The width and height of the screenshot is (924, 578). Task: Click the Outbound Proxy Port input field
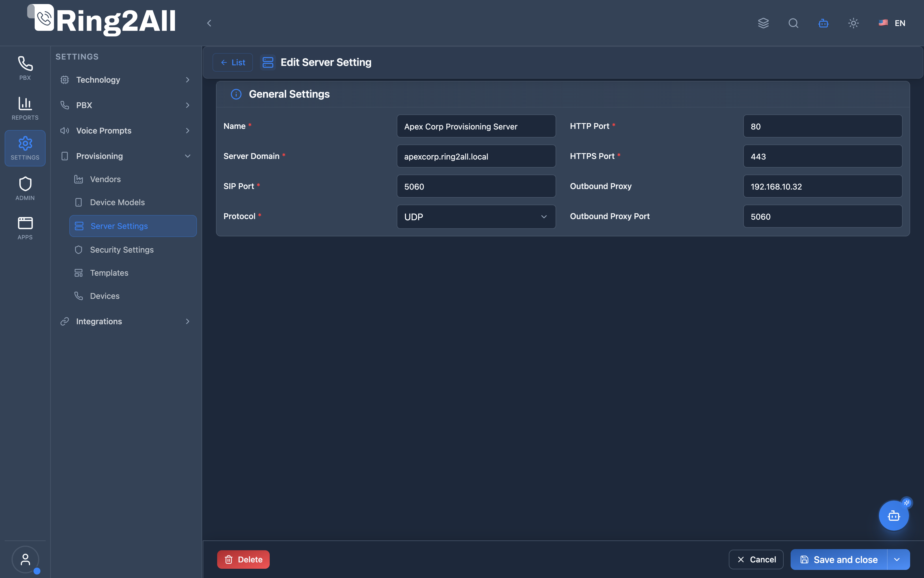[823, 216]
